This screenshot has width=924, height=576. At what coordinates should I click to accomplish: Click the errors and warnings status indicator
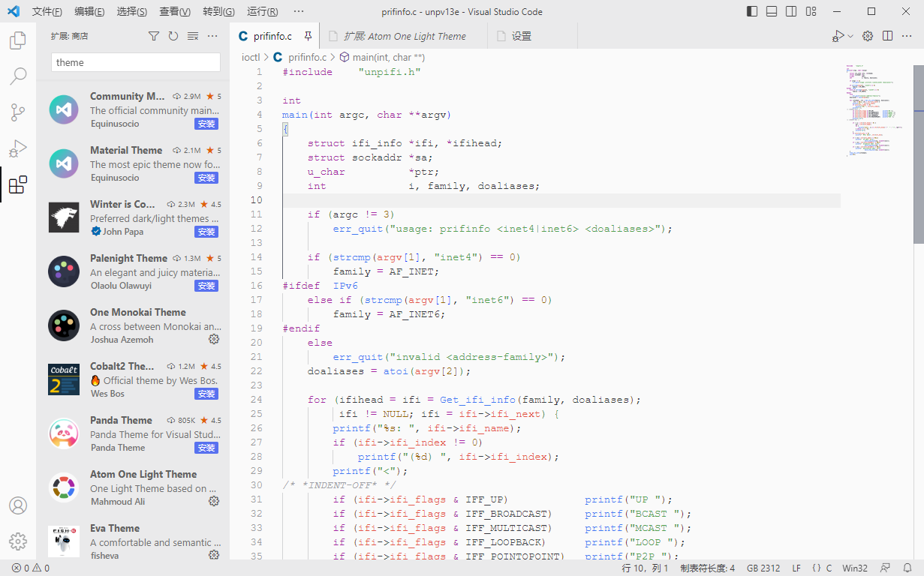(x=31, y=568)
